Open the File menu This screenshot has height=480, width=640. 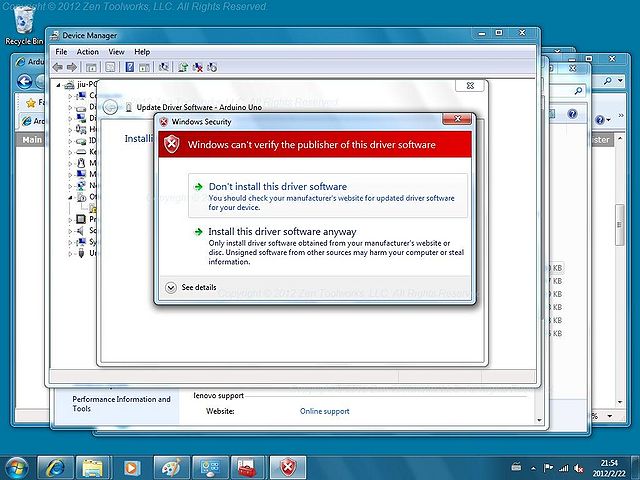pos(61,52)
